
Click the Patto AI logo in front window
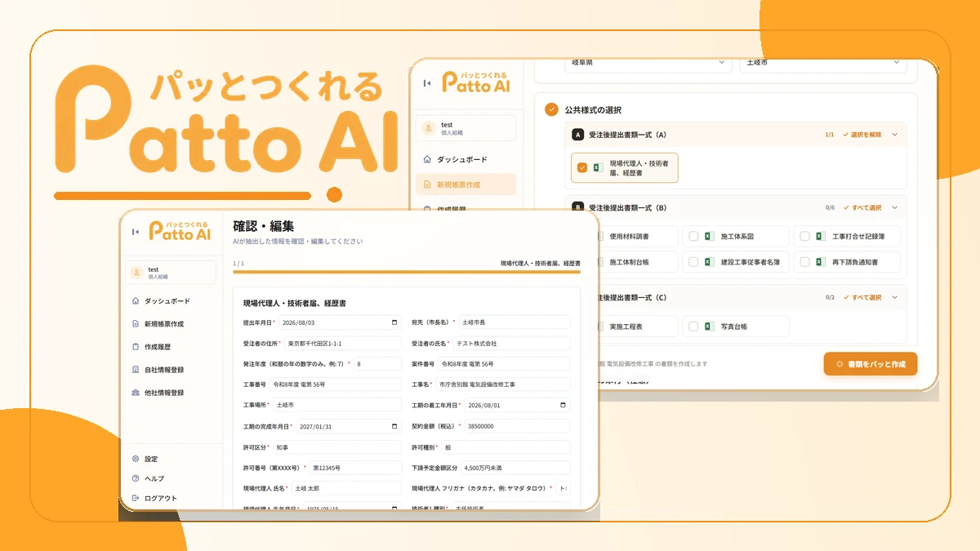180,231
